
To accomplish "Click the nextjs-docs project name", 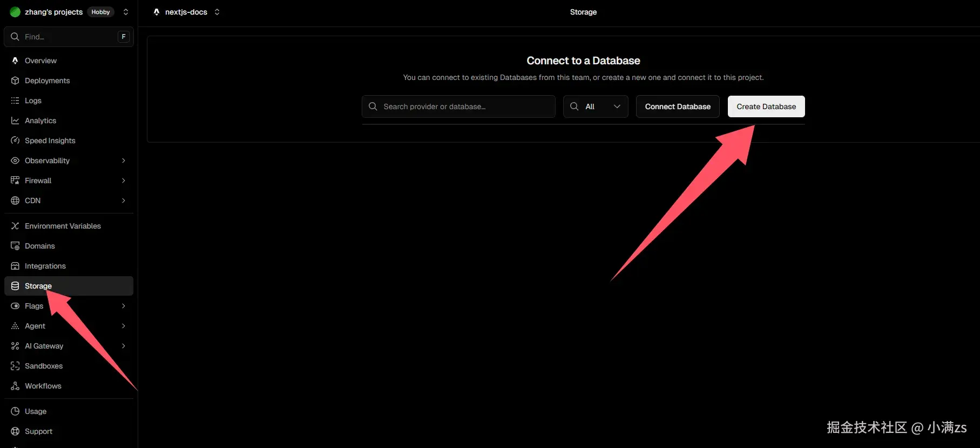I will click(186, 12).
